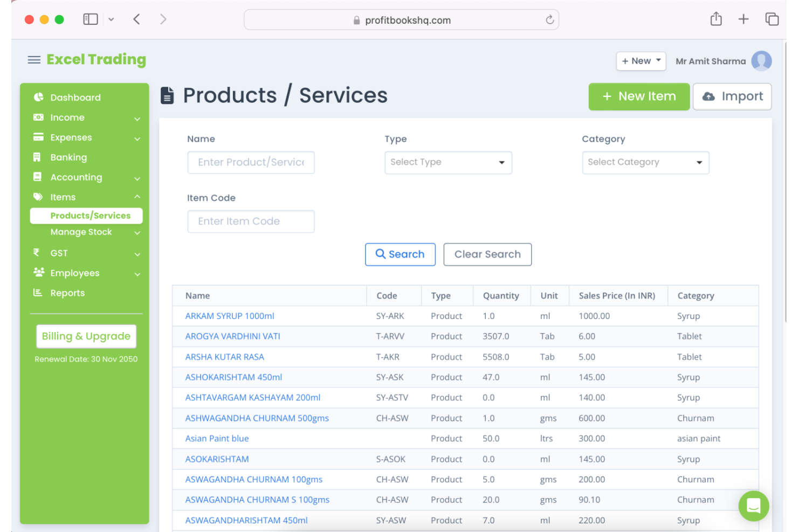The height and width of the screenshot is (532, 798).
Task: Click the Items tag icon
Action: (38, 197)
